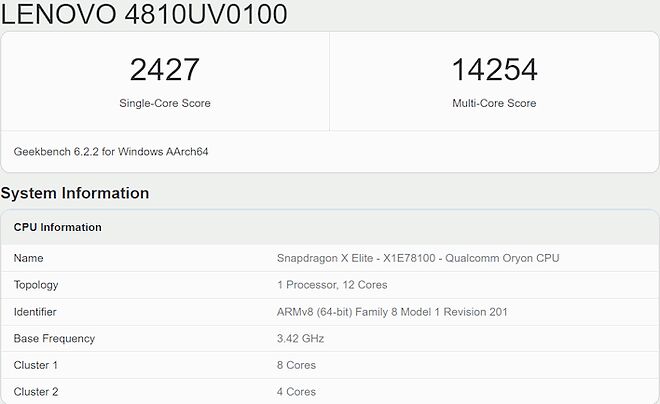Click the Base Frequency row label

click(54, 339)
